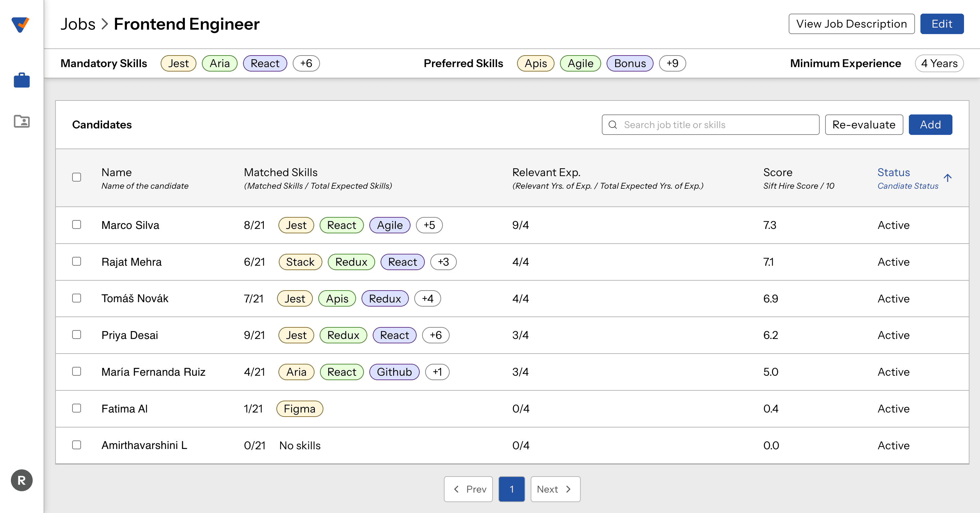The height and width of the screenshot is (513, 980).
Task: Go to the previous page with Prev
Action: pos(468,489)
